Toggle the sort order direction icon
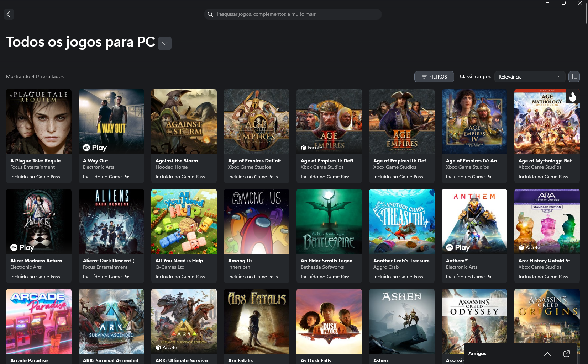This screenshot has height=364, width=588. (x=574, y=77)
